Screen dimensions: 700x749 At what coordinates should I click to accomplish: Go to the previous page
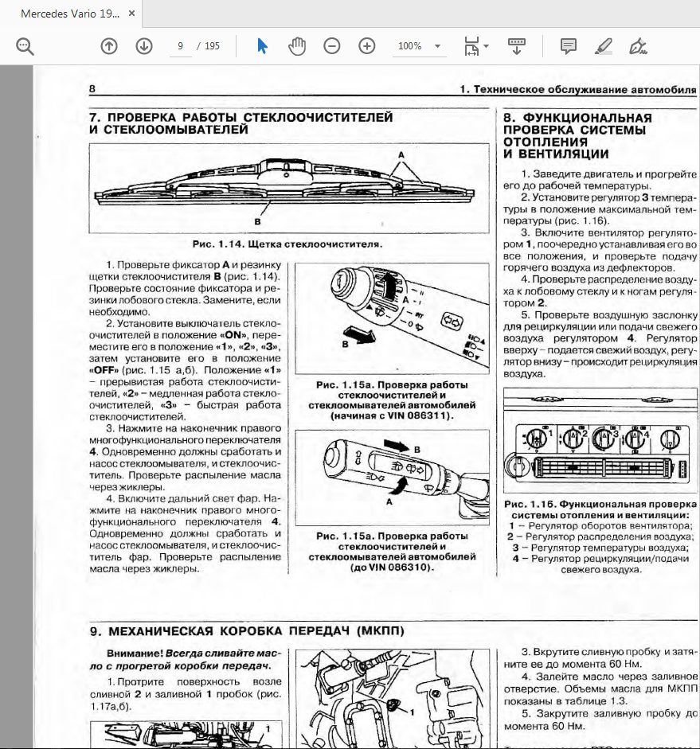(108, 48)
